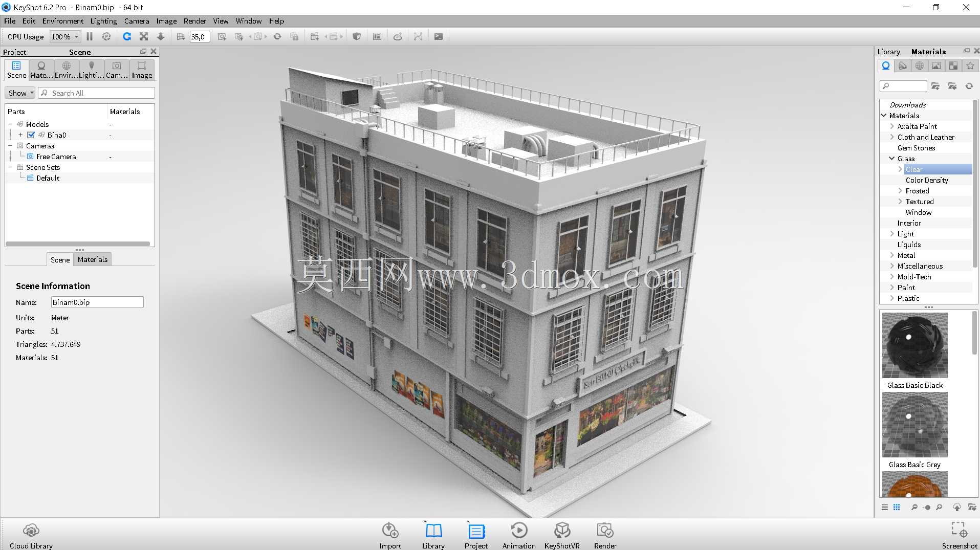Open library Favorites tab
The width and height of the screenshot is (980, 550).
970,65
